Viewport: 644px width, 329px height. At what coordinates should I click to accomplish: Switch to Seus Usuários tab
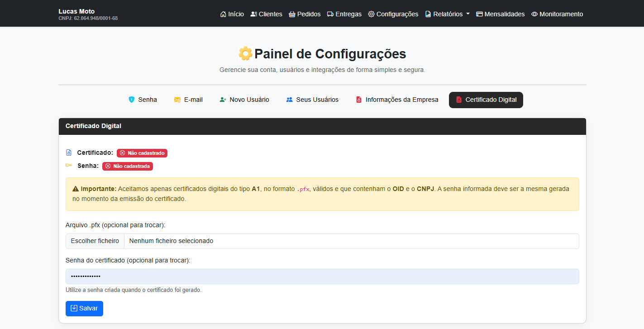(x=312, y=100)
